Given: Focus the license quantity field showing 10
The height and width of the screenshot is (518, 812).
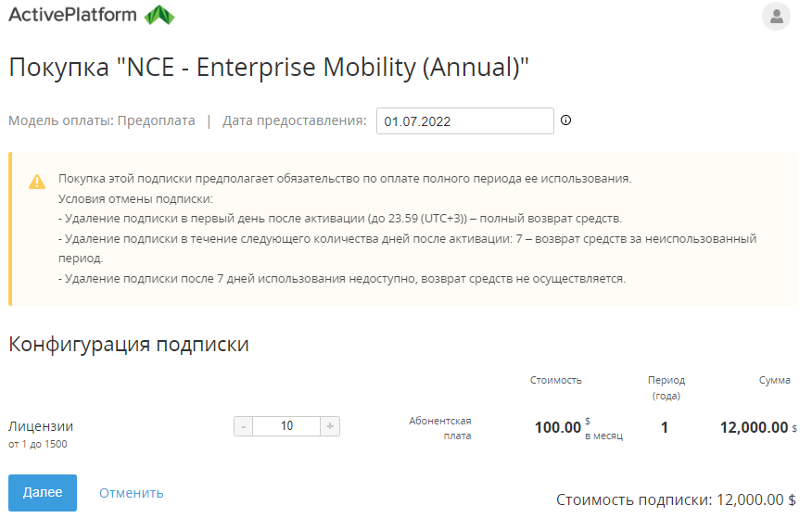Looking at the screenshot, I should 286,426.
